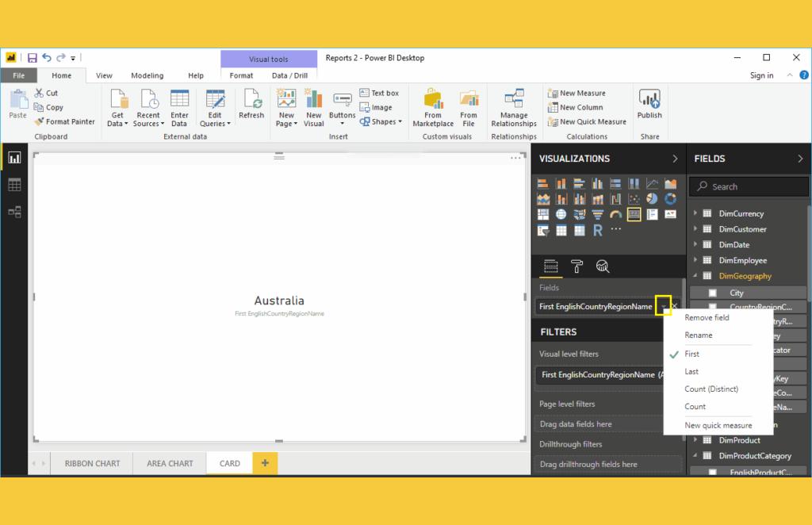812x525 pixels.
Task: Open the Format paint roller pane
Action: pos(576,266)
